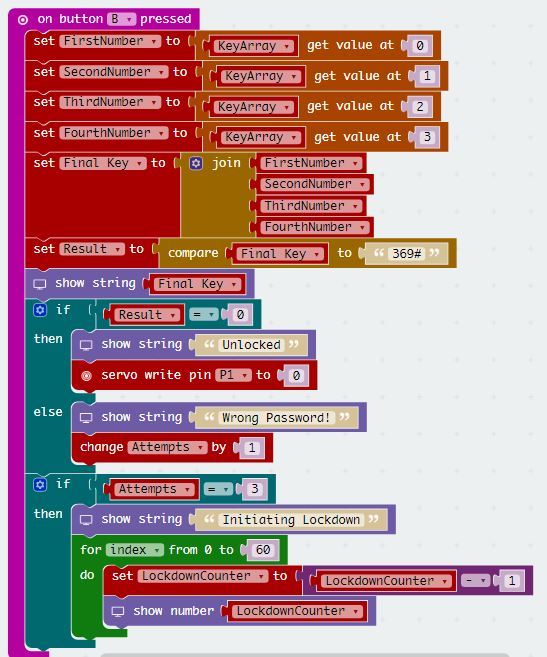The height and width of the screenshot is (657, 547).
Task: Click the for loop upper limit 60 field
Action: pyautogui.click(x=263, y=549)
